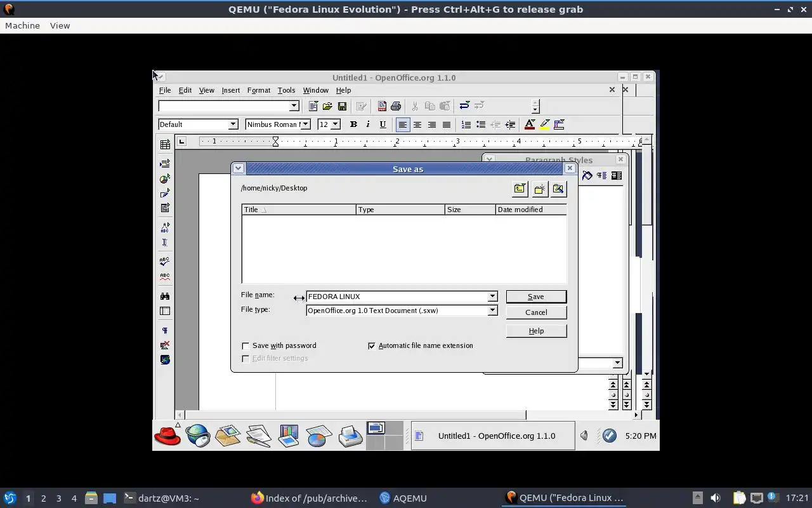Sort files by Title column header
Screen dimensions: 812x508
coord(299,210)
